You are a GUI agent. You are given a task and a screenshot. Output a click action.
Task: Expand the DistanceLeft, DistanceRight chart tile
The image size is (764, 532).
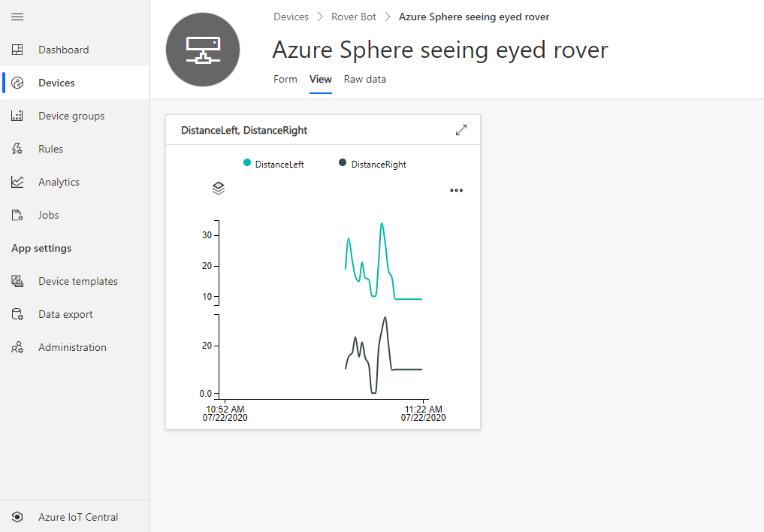[461, 130]
